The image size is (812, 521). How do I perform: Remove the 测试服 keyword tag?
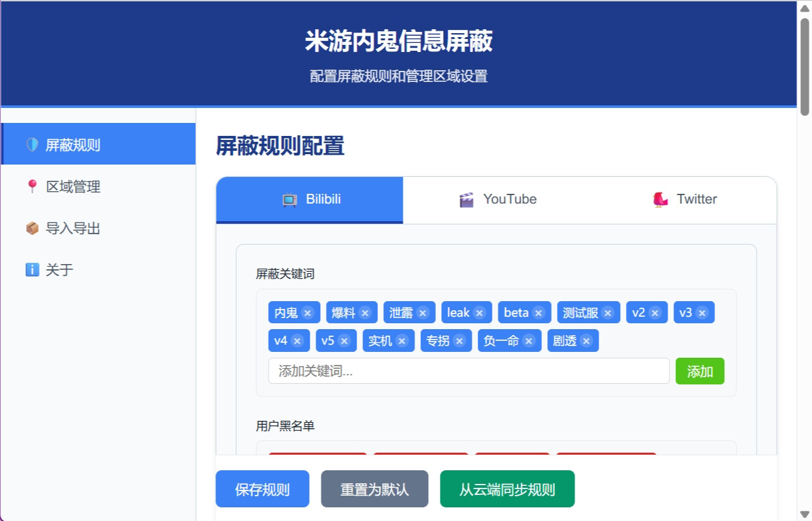pos(608,313)
